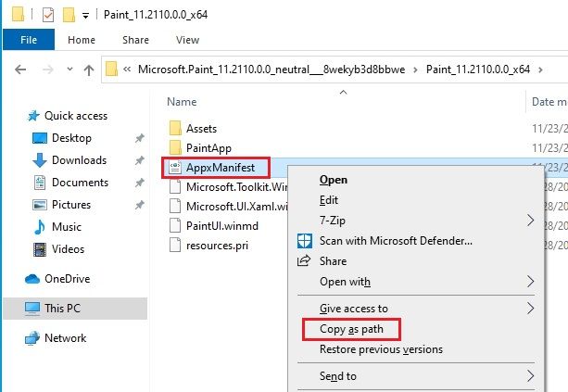Screen dimensions: 568x392
Task: Go up one folder level arrow
Action: point(89,70)
